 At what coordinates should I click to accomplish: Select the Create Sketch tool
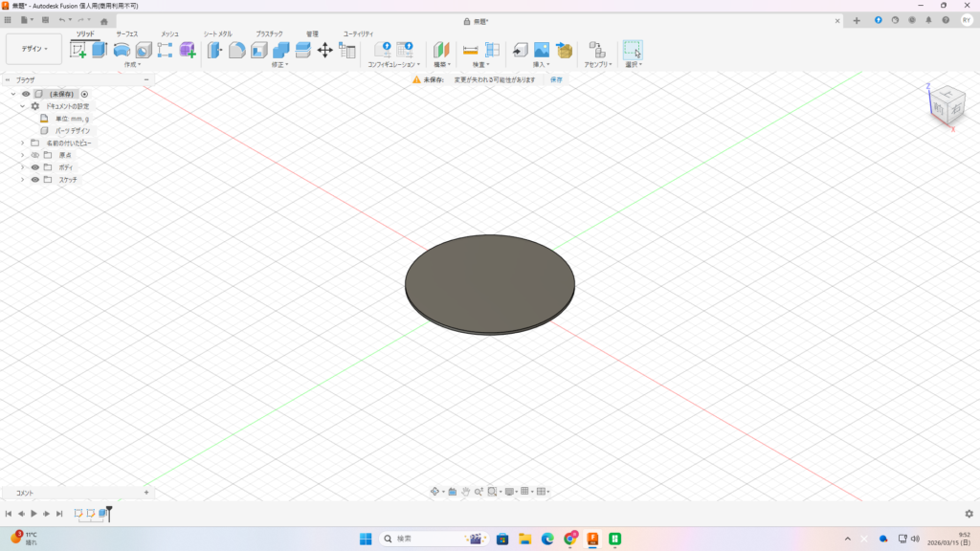[x=78, y=50]
